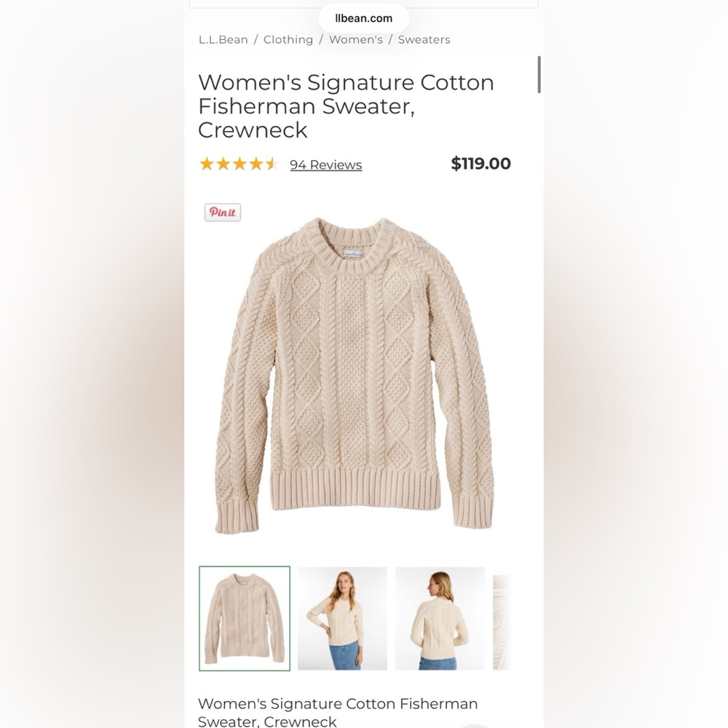Open the 94 Reviews link
The width and height of the screenshot is (728, 728).
325,165
